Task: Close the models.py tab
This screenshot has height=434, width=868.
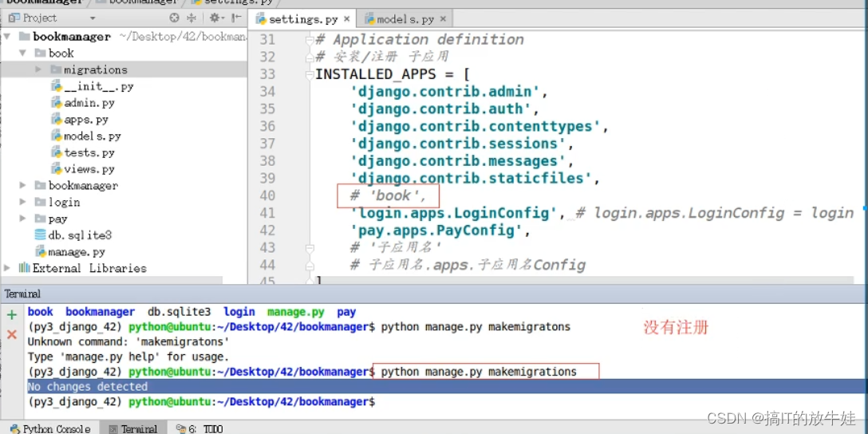Action: click(443, 19)
